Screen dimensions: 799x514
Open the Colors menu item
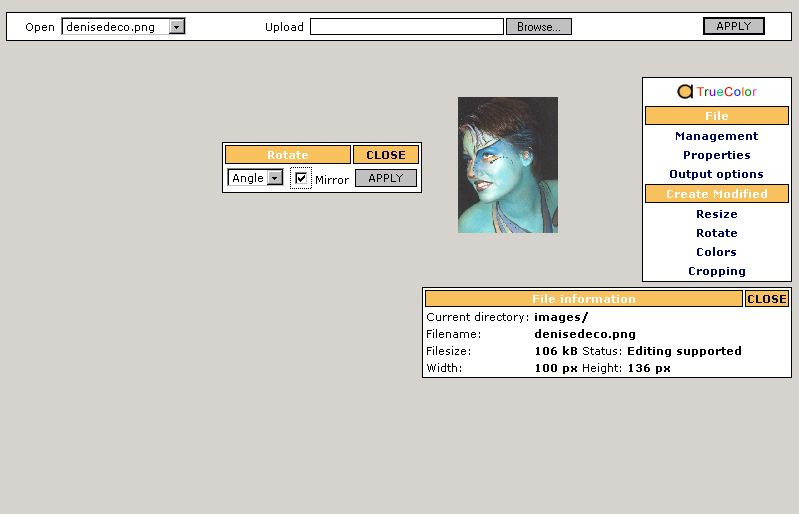[x=716, y=252]
